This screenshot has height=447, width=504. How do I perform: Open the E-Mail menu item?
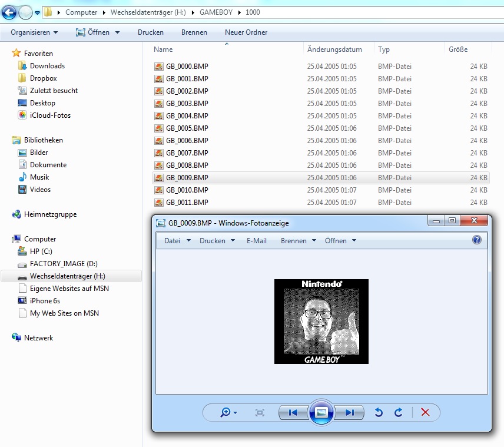coord(257,241)
